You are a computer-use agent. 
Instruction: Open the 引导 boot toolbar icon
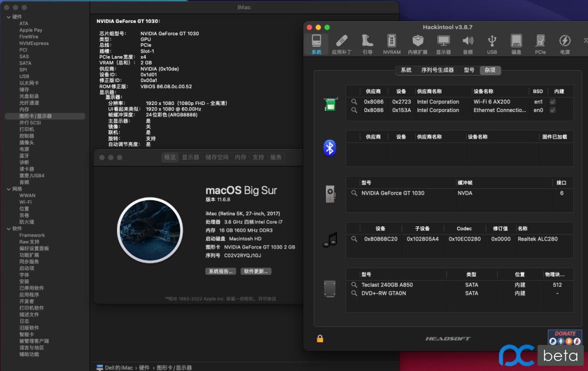(x=367, y=44)
